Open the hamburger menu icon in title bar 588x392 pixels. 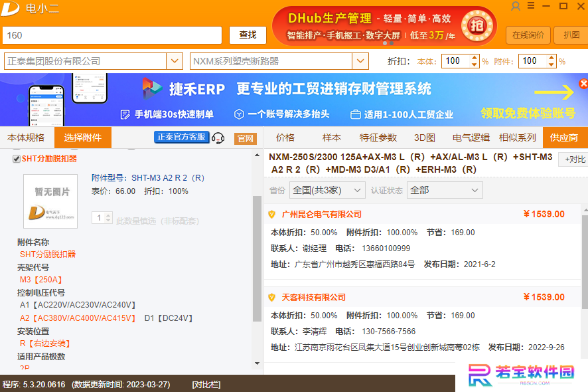[x=531, y=5]
